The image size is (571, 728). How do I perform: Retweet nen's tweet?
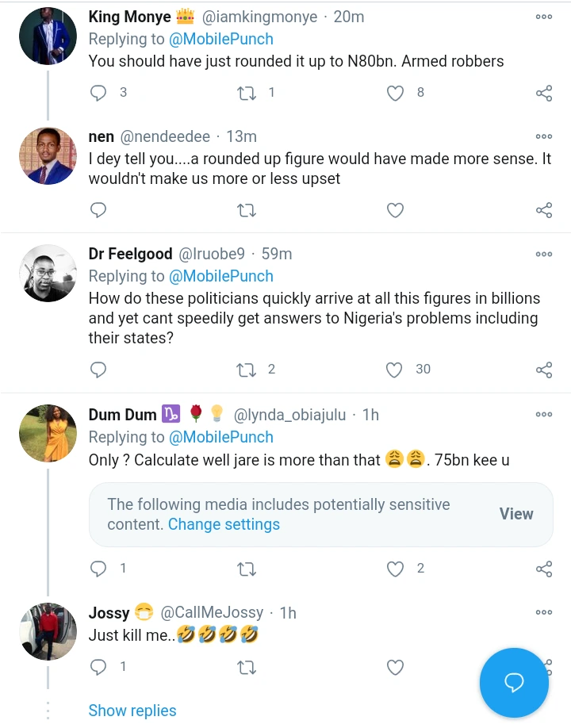point(247,210)
